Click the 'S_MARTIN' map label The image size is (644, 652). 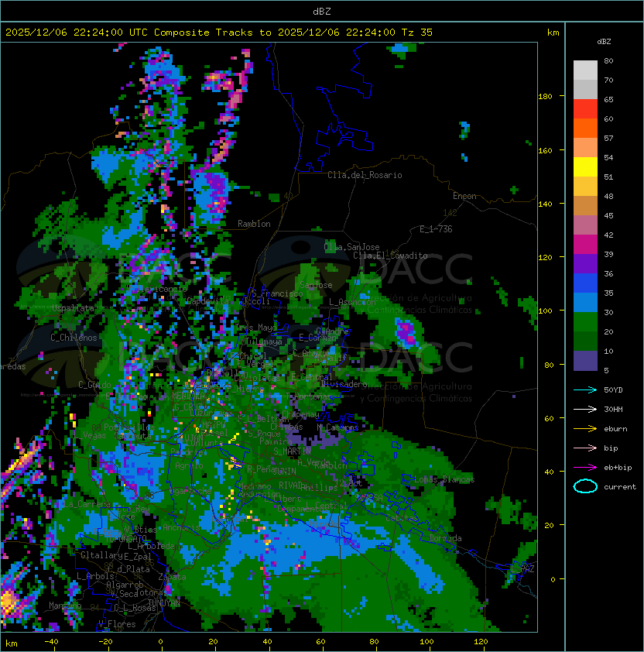click(292, 451)
